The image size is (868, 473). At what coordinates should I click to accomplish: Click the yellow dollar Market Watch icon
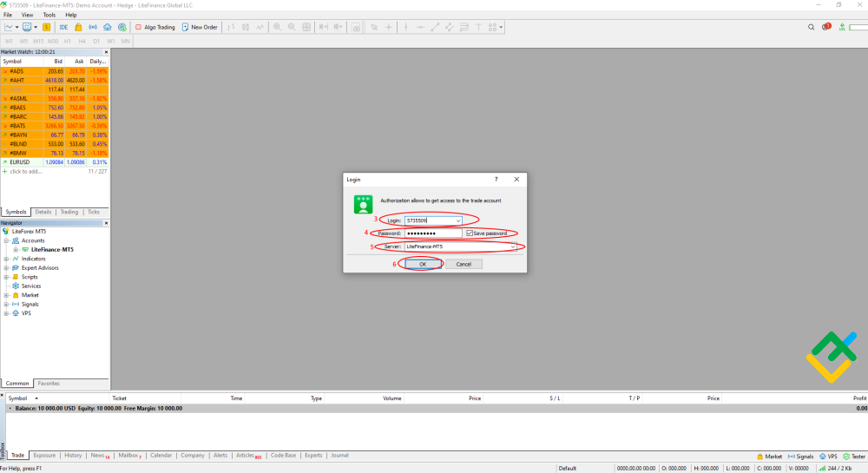[47, 27]
